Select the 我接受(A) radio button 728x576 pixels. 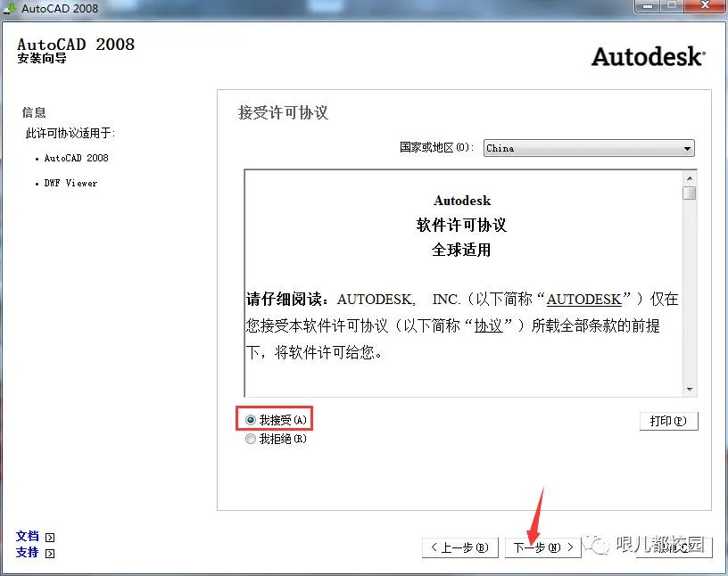pos(251,420)
